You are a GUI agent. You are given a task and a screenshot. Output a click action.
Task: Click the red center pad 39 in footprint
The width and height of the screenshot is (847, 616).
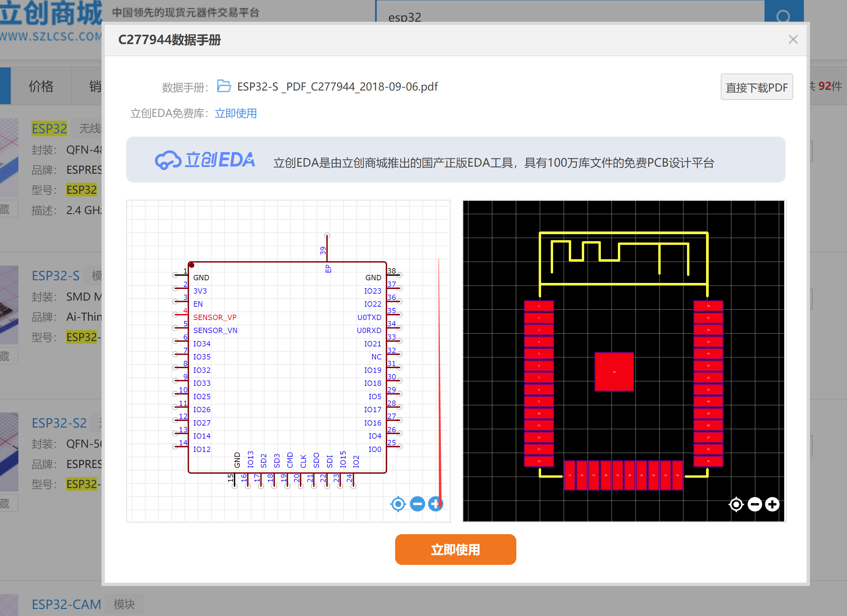tap(614, 372)
